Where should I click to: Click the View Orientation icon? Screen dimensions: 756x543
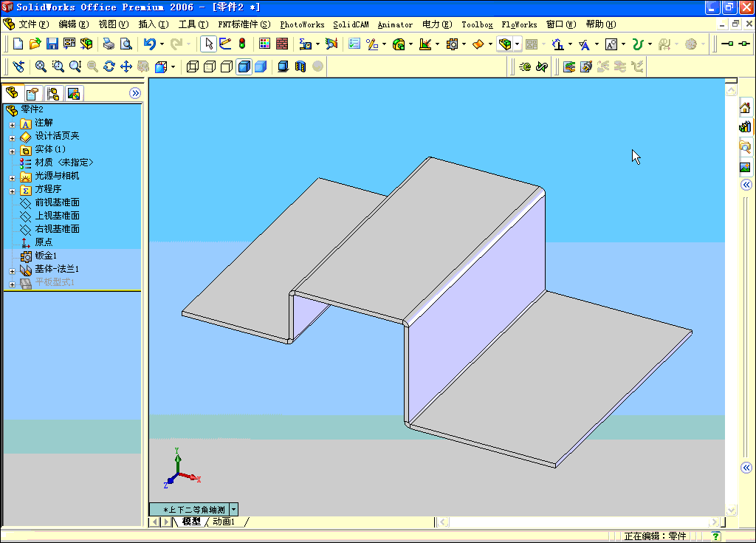coord(161,66)
